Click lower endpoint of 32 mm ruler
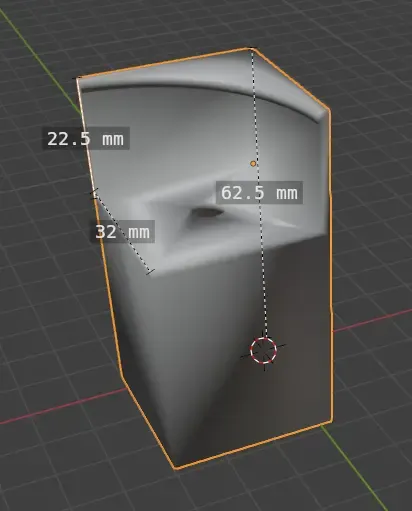 coord(150,272)
